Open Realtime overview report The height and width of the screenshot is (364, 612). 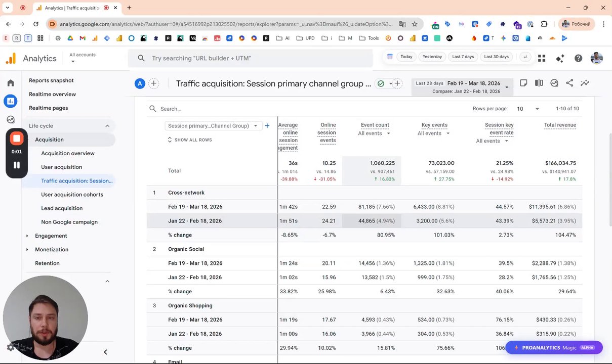click(52, 94)
